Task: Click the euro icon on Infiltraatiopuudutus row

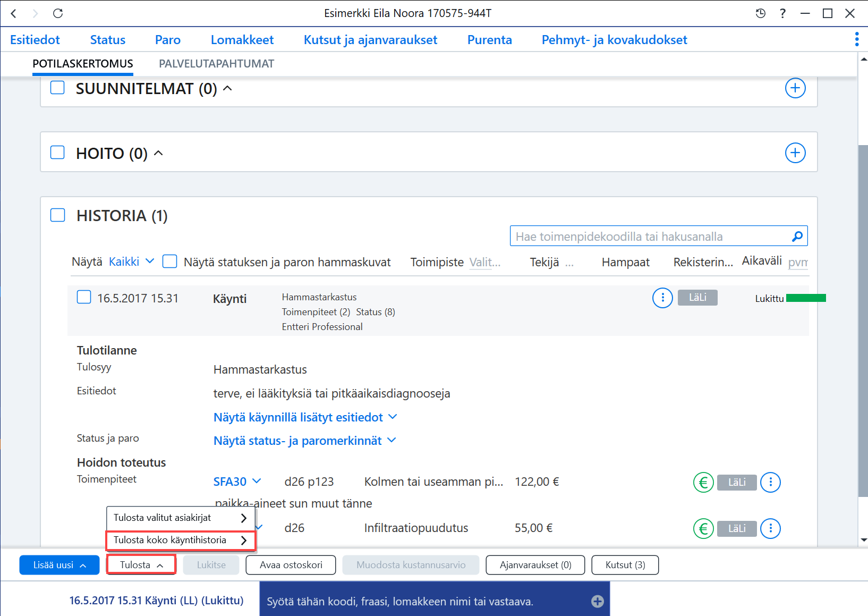Action: (x=703, y=528)
